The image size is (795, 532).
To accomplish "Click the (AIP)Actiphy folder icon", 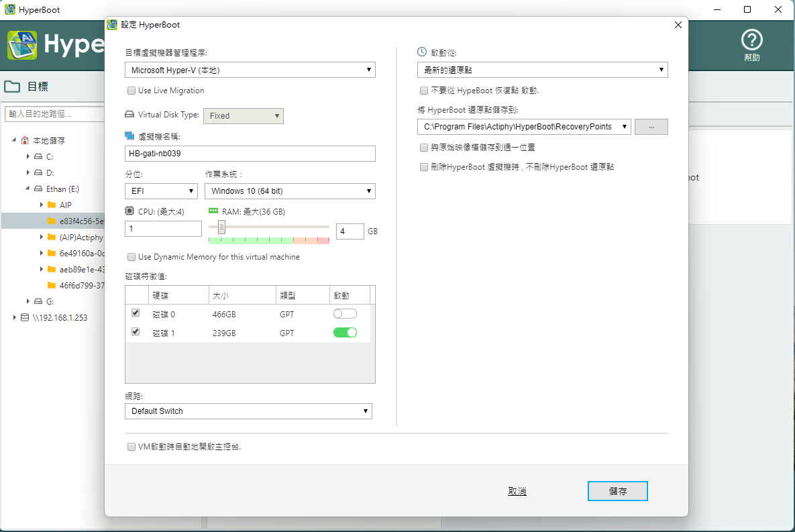I will coord(52,237).
